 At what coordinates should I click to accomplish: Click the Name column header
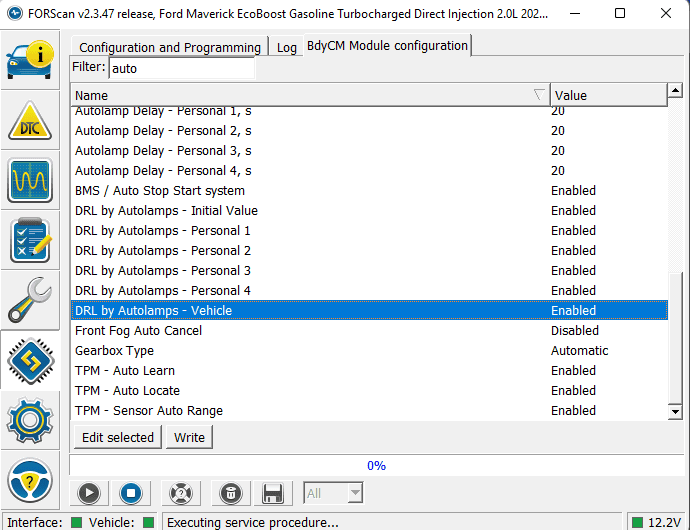tap(310, 95)
